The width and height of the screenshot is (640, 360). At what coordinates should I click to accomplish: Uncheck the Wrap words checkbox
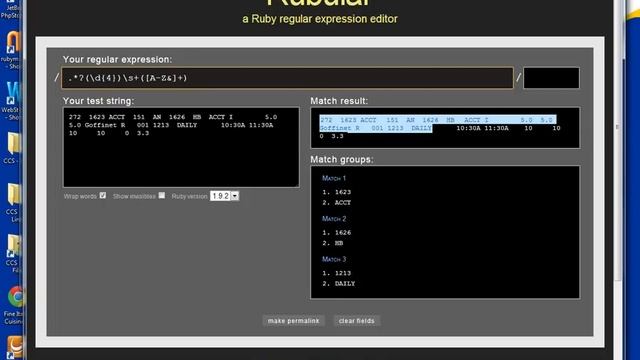click(x=103, y=196)
